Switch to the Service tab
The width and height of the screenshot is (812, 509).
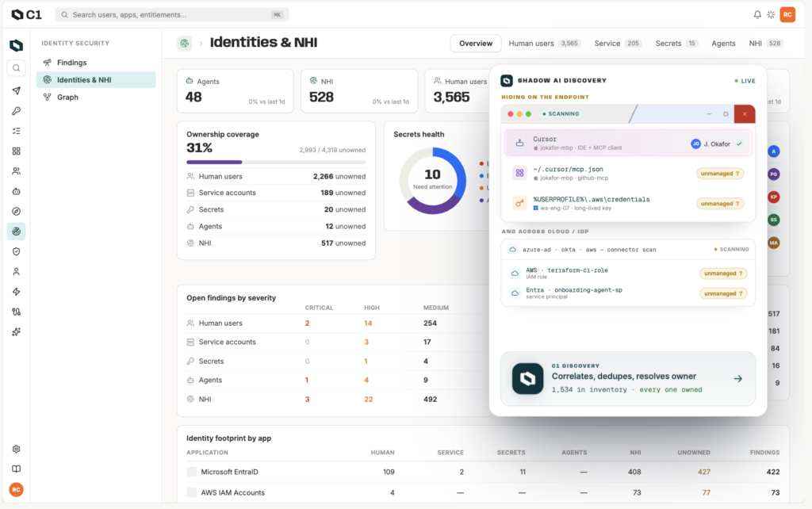pyautogui.click(x=618, y=44)
